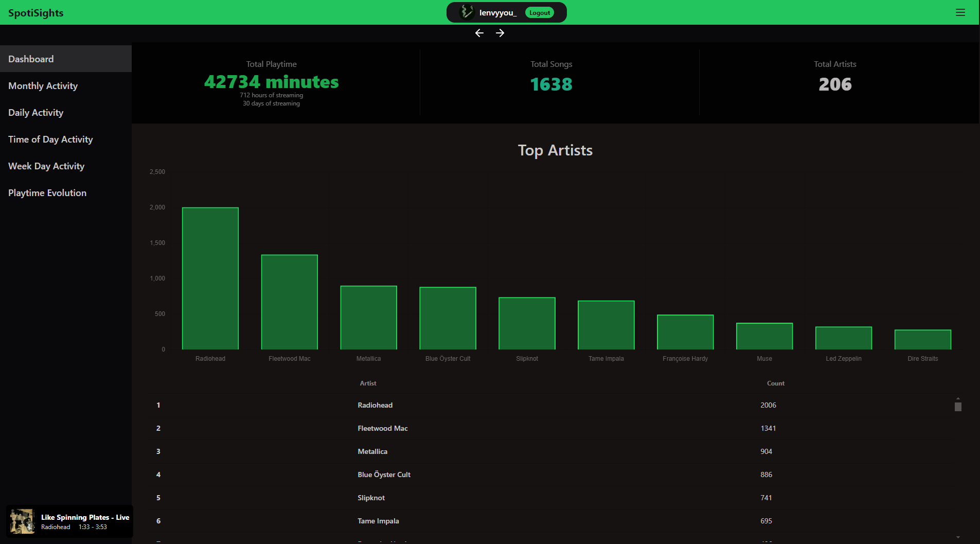Click the user profile avatar icon
This screenshot has height=544, width=980.
click(466, 12)
